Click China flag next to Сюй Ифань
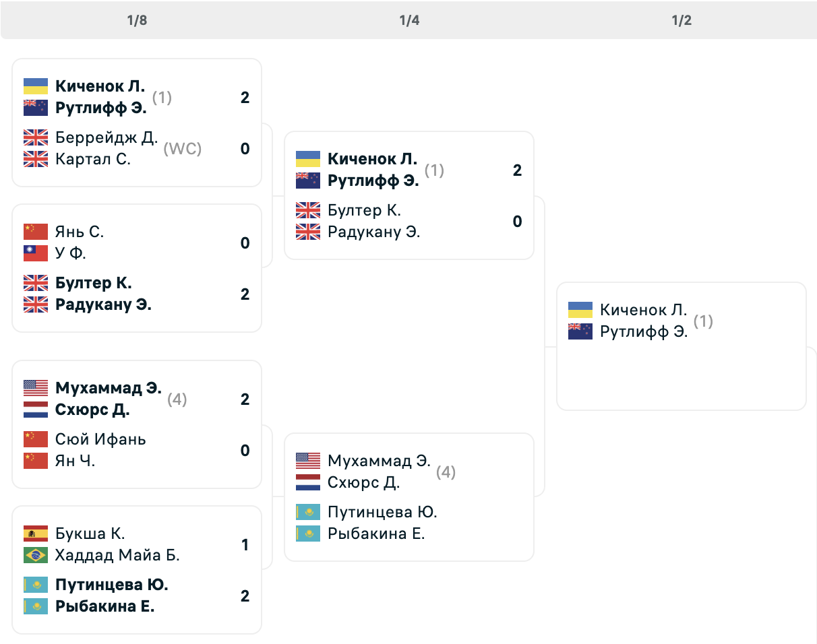Screen dimensions: 817x644 [36, 439]
